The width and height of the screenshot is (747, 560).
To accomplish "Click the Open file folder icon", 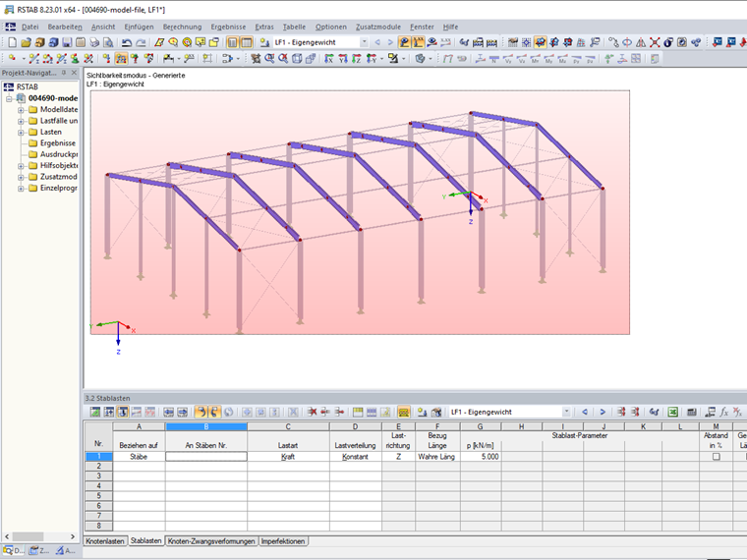I will pyautogui.click(x=26, y=42).
